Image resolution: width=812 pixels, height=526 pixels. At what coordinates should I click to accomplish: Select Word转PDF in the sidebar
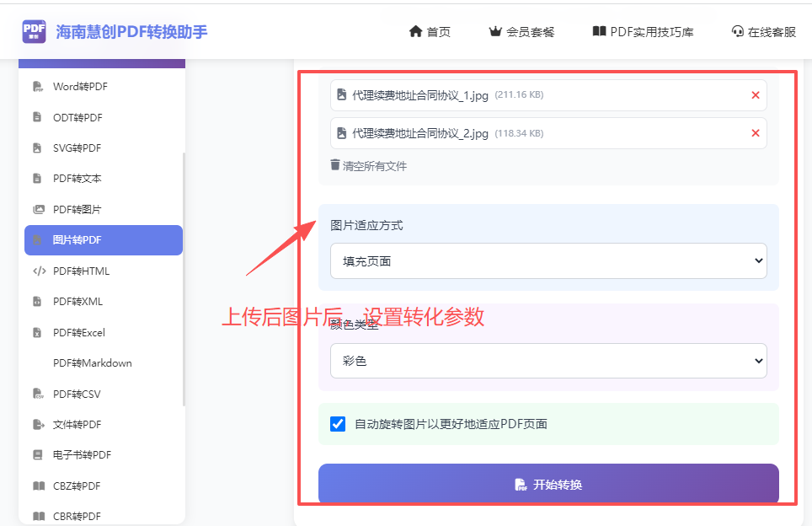[104, 87]
